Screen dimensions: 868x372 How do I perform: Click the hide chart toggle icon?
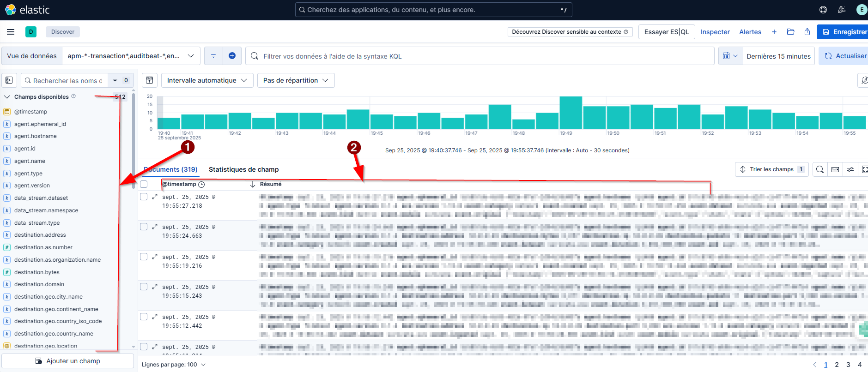[x=150, y=80]
